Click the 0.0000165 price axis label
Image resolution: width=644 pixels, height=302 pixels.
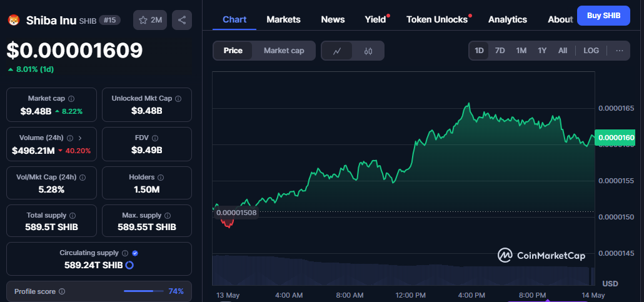[x=616, y=108]
